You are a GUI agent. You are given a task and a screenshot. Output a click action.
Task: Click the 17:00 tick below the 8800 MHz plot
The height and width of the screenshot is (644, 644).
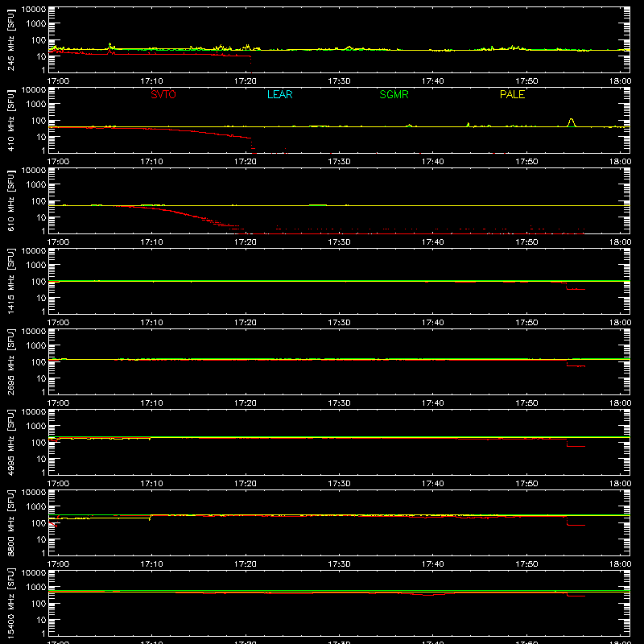coord(58,564)
